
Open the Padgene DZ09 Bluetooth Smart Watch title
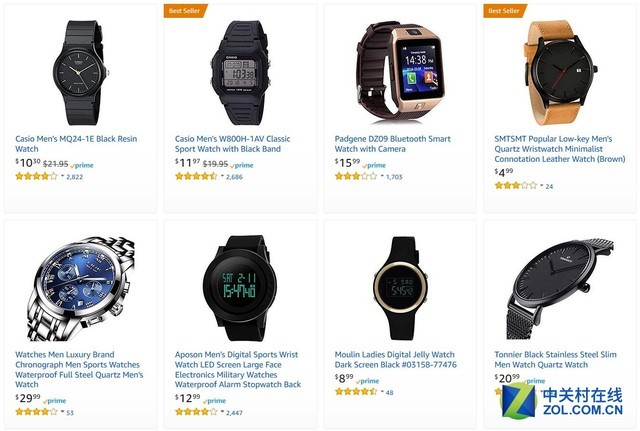coord(393,144)
